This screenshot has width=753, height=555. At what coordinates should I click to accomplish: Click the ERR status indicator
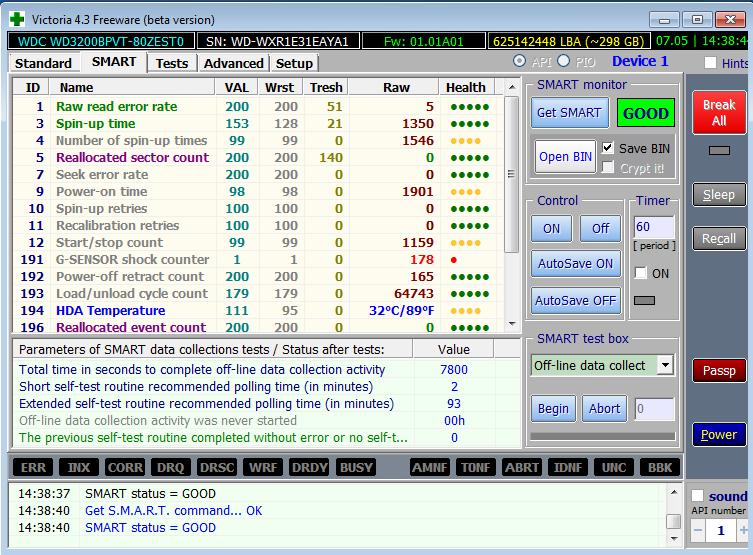[x=33, y=468]
